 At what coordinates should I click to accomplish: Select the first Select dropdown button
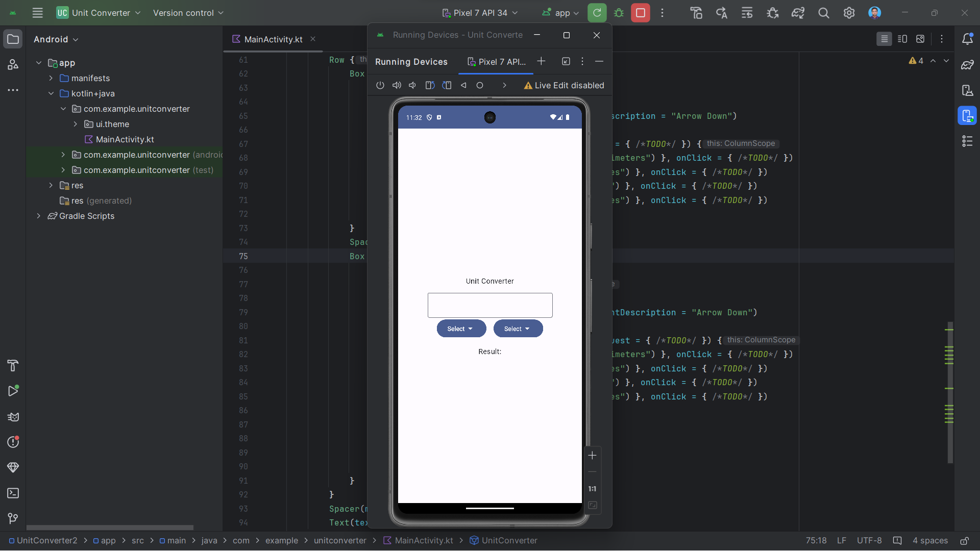[x=460, y=329]
